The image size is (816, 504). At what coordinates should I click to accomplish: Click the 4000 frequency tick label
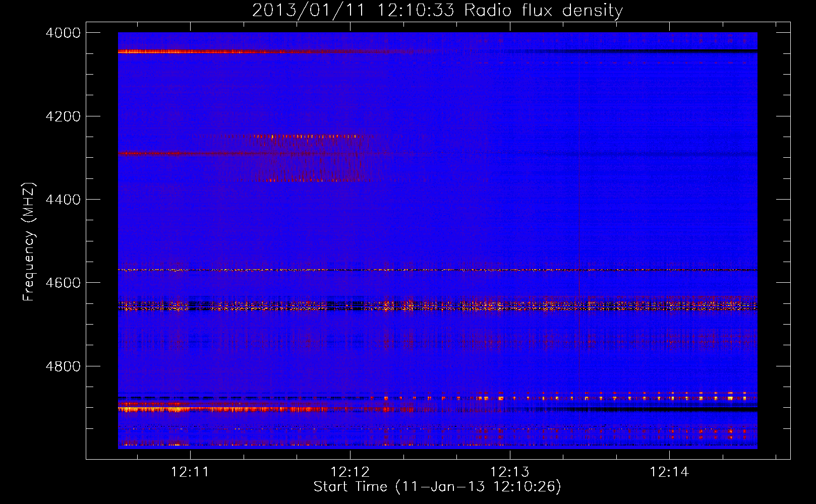pos(63,33)
